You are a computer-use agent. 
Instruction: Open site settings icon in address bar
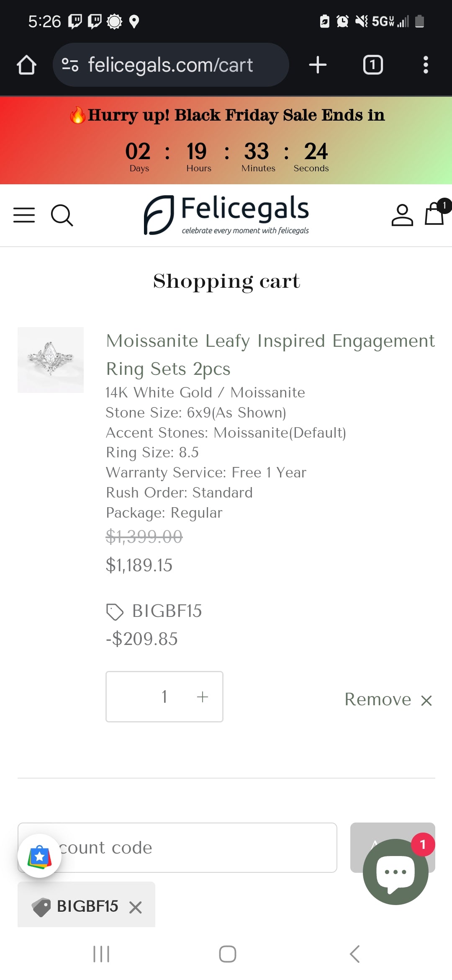pos(70,65)
